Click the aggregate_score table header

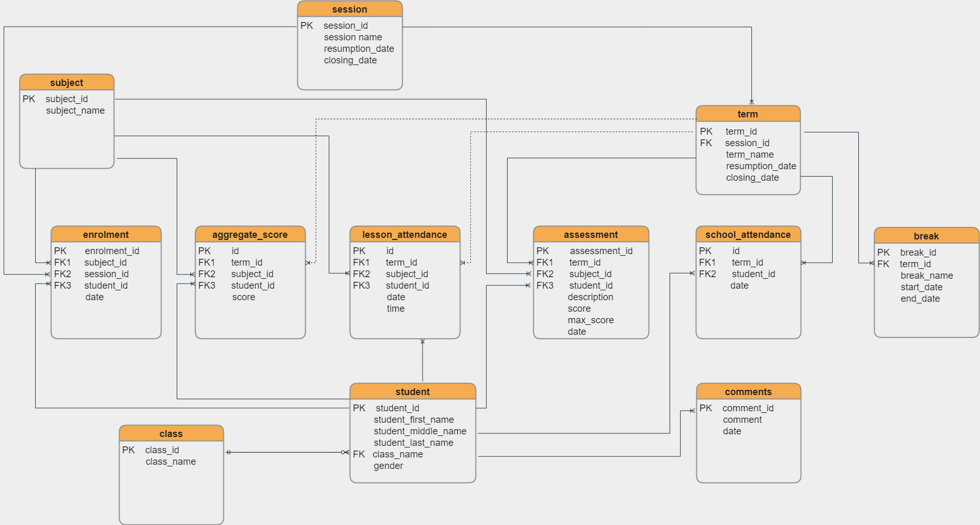pos(250,235)
